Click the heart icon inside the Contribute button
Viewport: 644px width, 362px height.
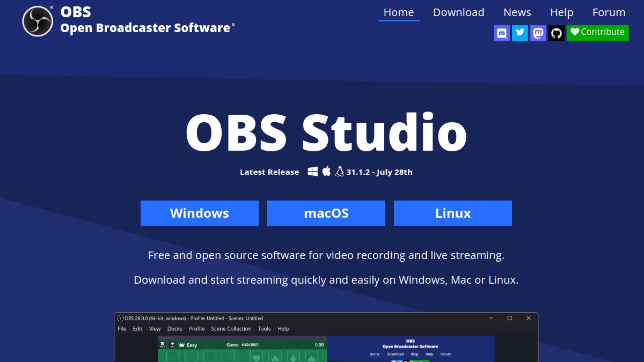click(575, 33)
